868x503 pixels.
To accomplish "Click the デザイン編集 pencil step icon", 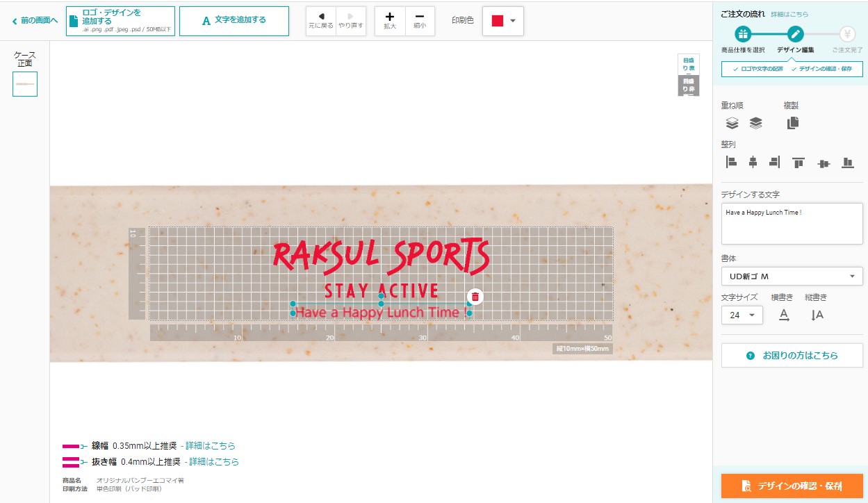I will pos(796,34).
